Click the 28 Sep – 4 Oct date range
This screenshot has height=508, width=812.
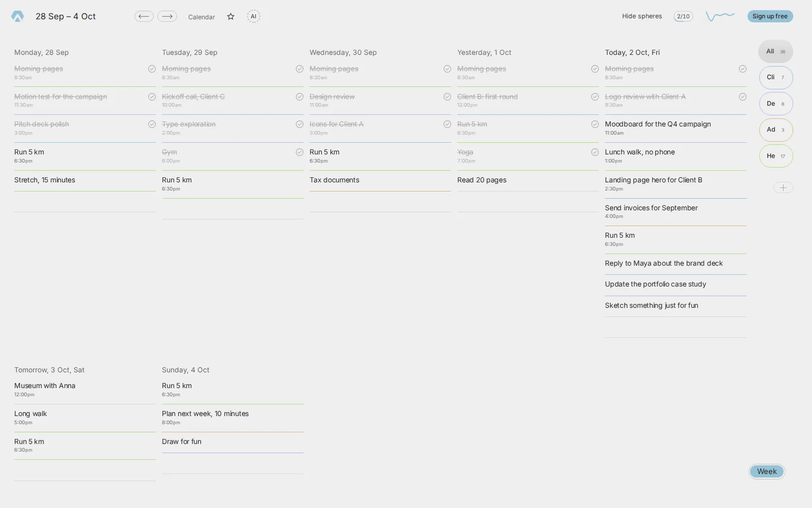[x=65, y=16]
